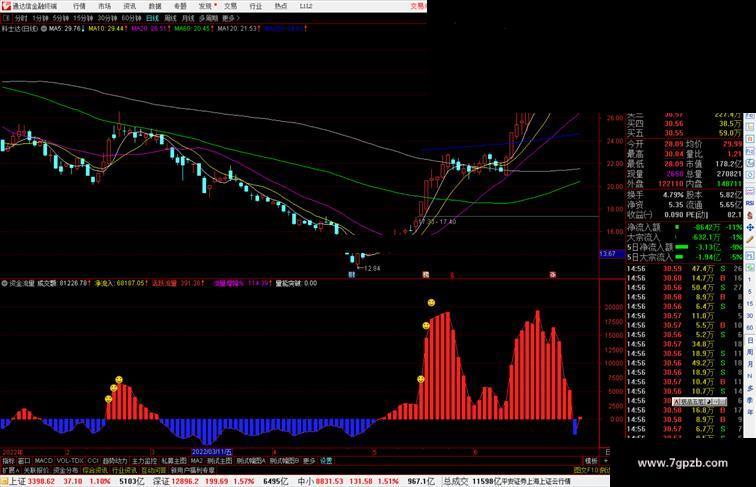Select the 季 period shortcut in right sidebar
Screen dimensions: 756x487
pyautogui.click(x=750, y=400)
